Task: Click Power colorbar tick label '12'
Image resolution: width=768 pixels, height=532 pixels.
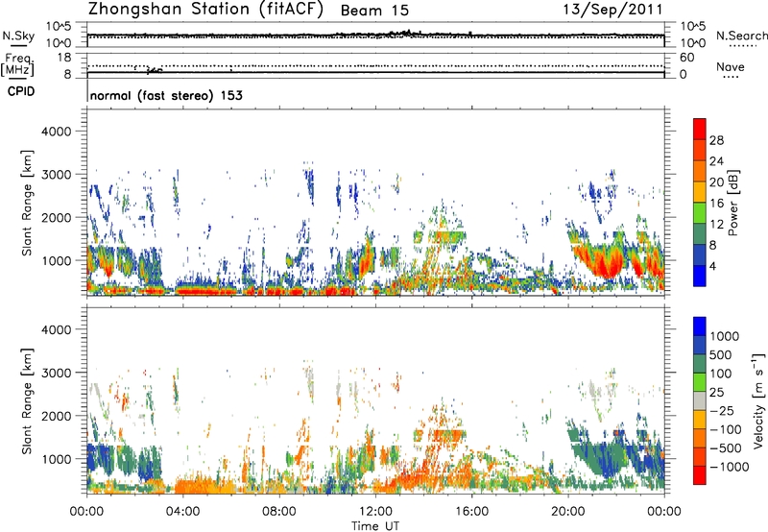Action: point(716,225)
